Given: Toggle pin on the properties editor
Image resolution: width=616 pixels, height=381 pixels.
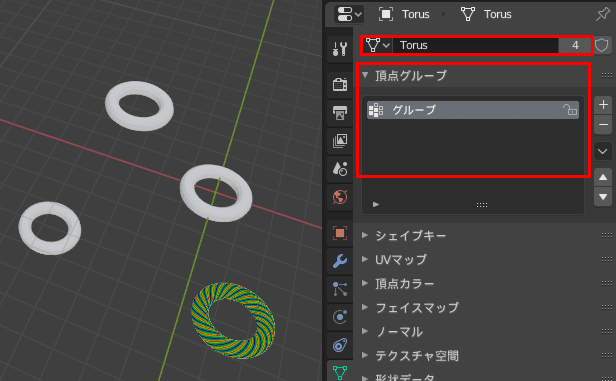Looking at the screenshot, I should click(x=602, y=15).
